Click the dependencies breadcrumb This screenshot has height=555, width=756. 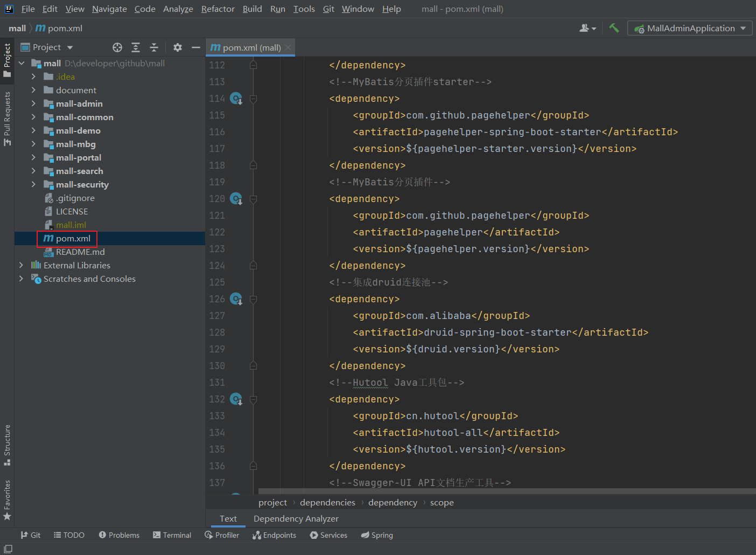coord(327,502)
